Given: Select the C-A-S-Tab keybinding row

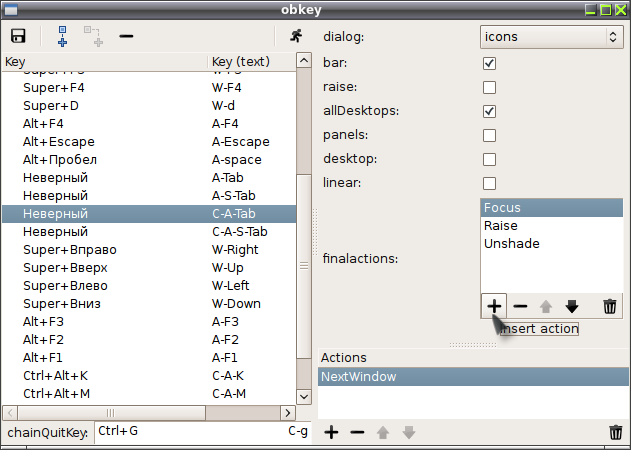Looking at the screenshot, I should tap(149, 232).
